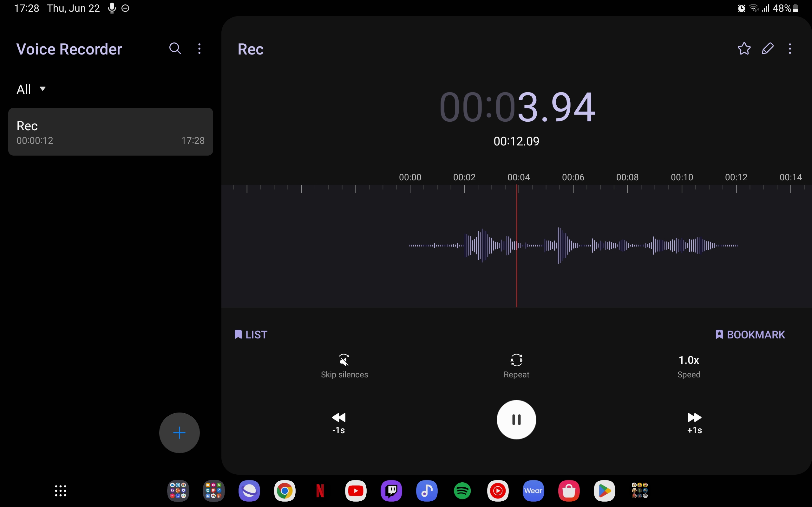Skip forward one second
This screenshot has width=812, height=507.
[x=694, y=422]
